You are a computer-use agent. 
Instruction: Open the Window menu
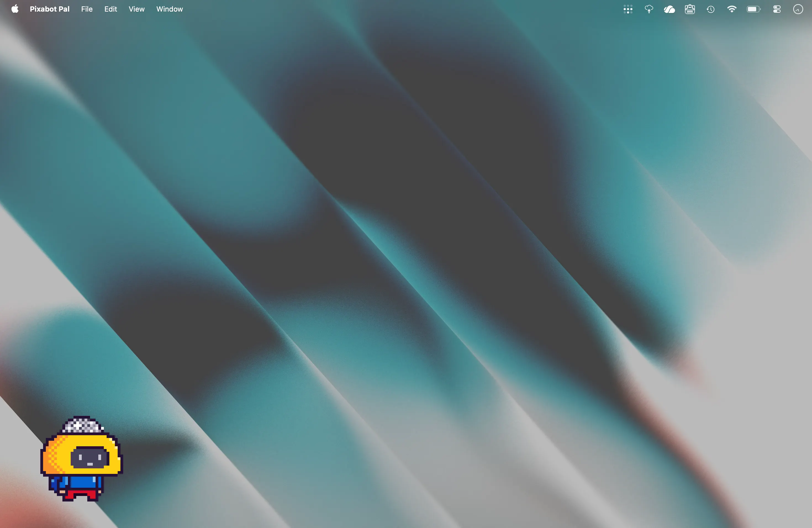[170, 9]
